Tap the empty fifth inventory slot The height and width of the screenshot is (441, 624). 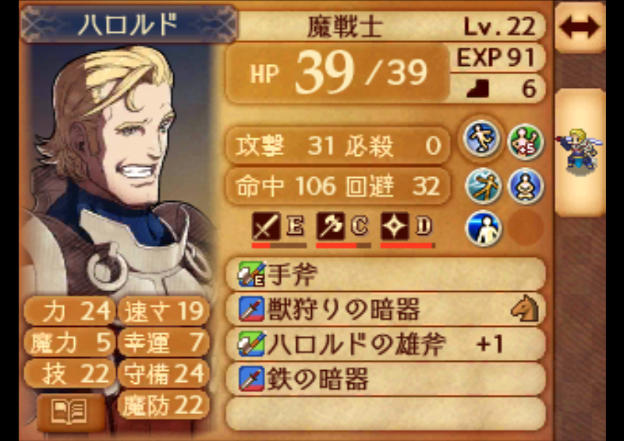pyautogui.click(x=385, y=414)
